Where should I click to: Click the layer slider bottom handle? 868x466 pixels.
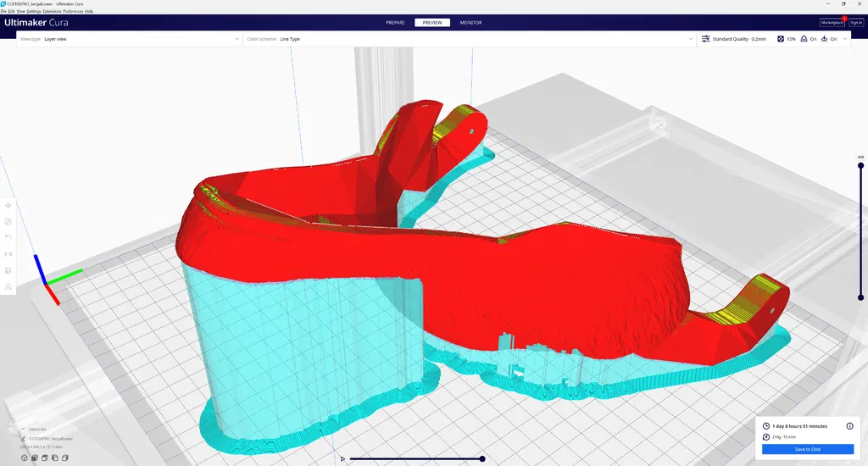pos(861,297)
